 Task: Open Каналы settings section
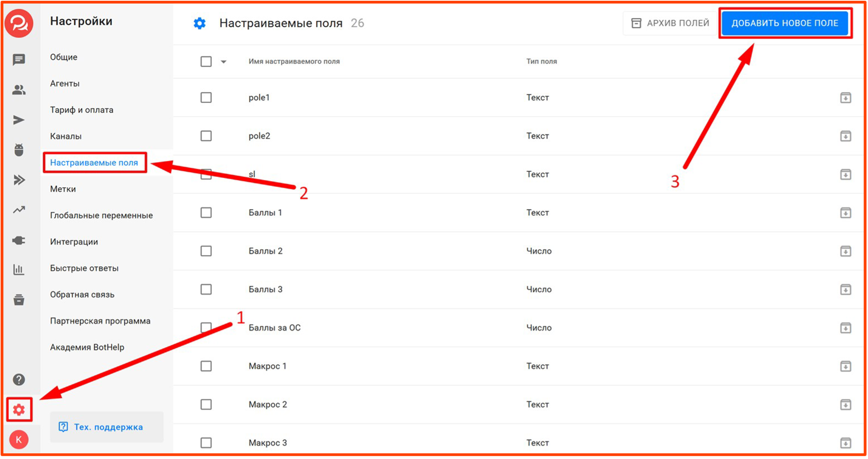click(66, 136)
